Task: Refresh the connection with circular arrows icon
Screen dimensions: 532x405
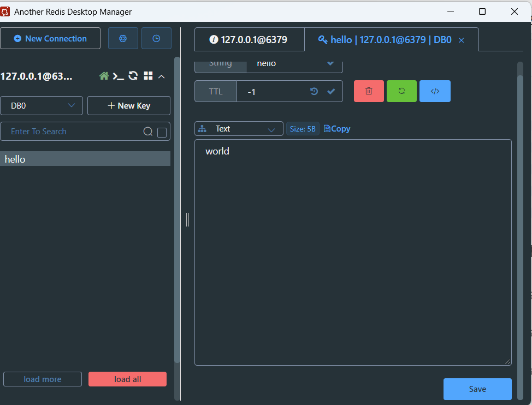Action: pos(133,76)
